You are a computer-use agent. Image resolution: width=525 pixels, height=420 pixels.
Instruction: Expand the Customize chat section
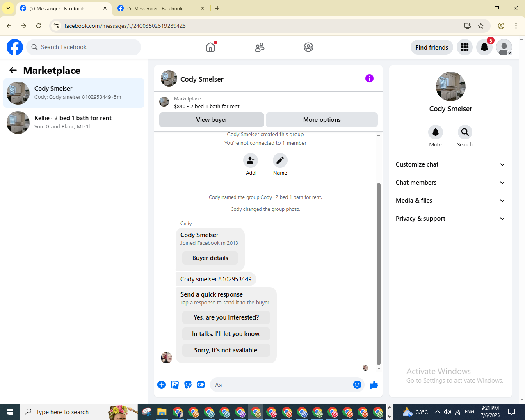[x=451, y=164]
